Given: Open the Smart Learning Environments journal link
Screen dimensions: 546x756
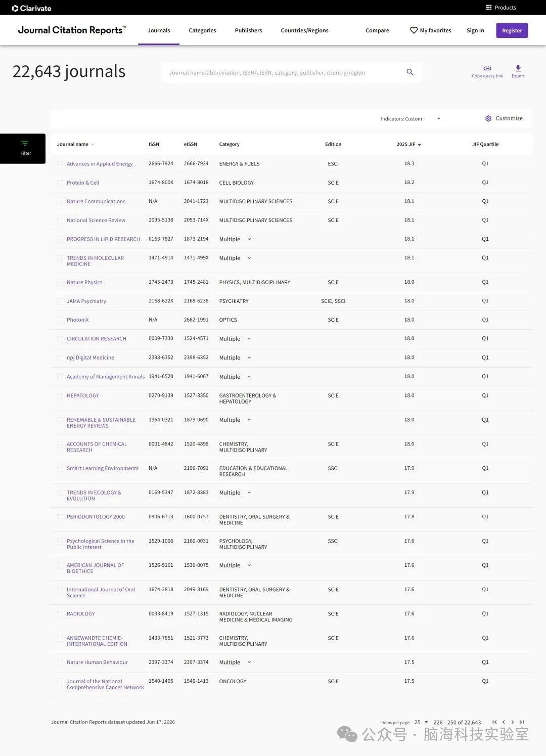Looking at the screenshot, I should pyautogui.click(x=103, y=468).
